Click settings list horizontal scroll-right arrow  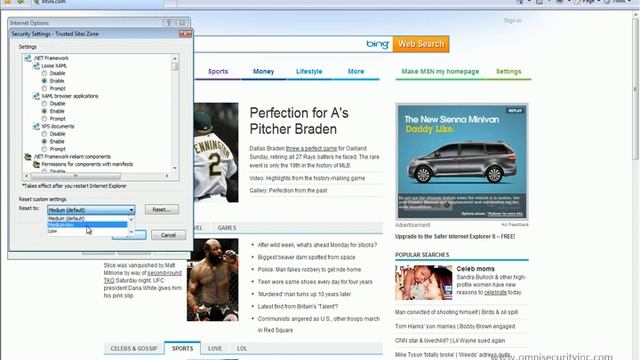[x=167, y=176]
